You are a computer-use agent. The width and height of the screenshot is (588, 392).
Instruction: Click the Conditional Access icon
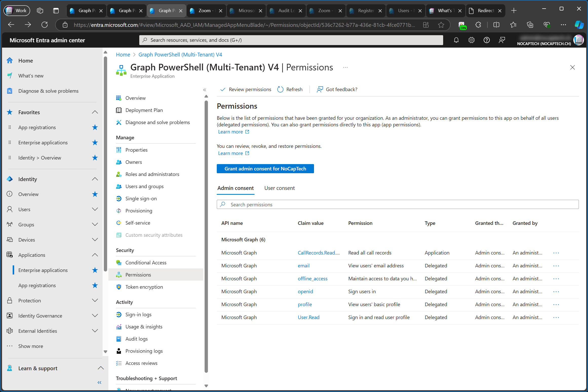(119, 262)
